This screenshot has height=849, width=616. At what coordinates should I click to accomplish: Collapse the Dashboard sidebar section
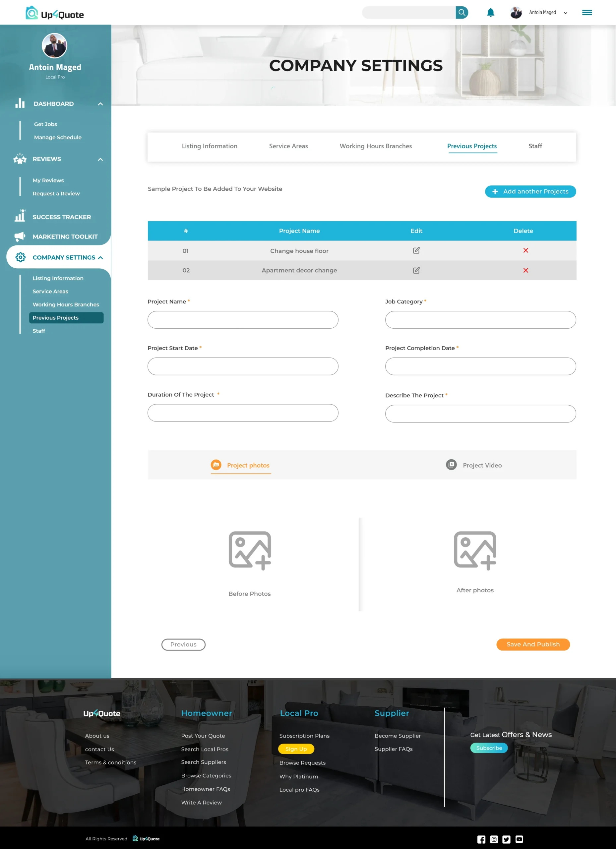click(x=100, y=104)
